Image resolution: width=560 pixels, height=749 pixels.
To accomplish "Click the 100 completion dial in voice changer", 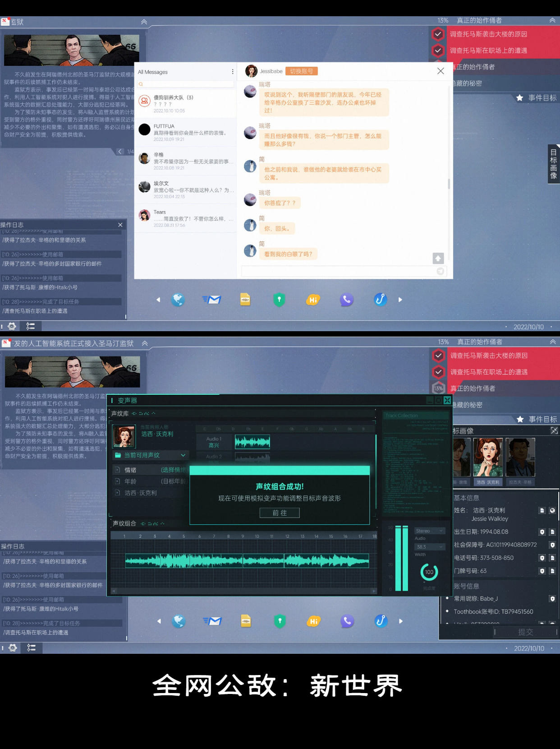I will 429,572.
